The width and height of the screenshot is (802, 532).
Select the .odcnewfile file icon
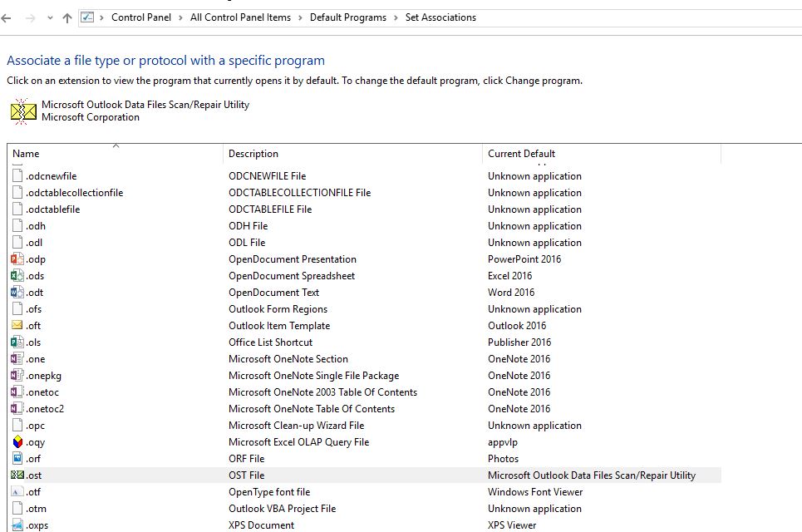pos(17,175)
